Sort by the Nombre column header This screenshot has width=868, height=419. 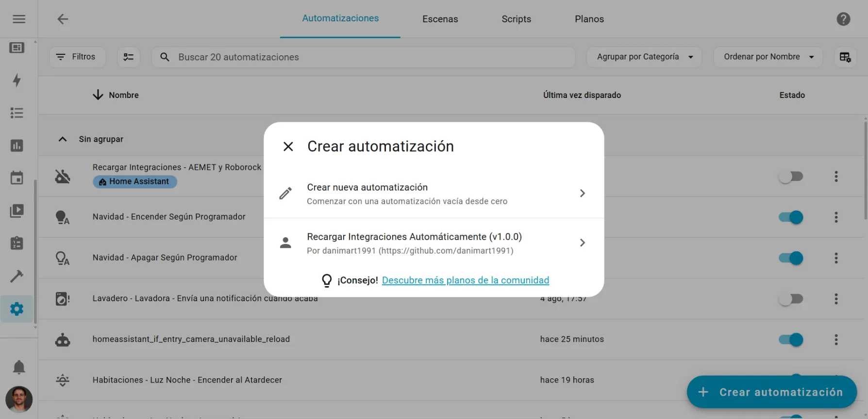tap(116, 95)
